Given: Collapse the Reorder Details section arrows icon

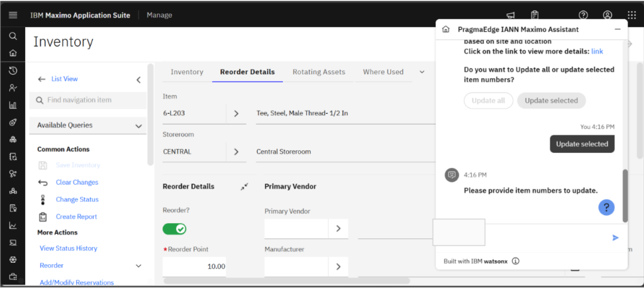Looking at the screenshot, I should pyautogui.click(x=245, y=187).
